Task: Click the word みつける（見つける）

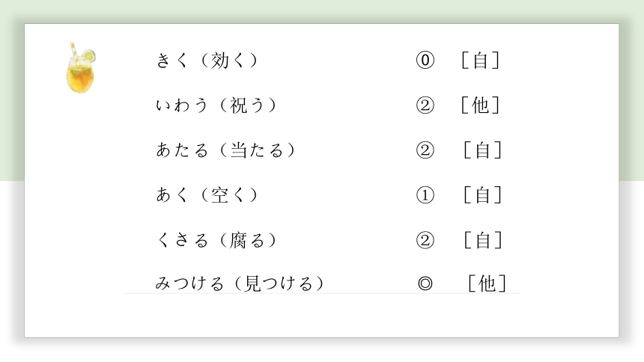Action: coord(240,283)
